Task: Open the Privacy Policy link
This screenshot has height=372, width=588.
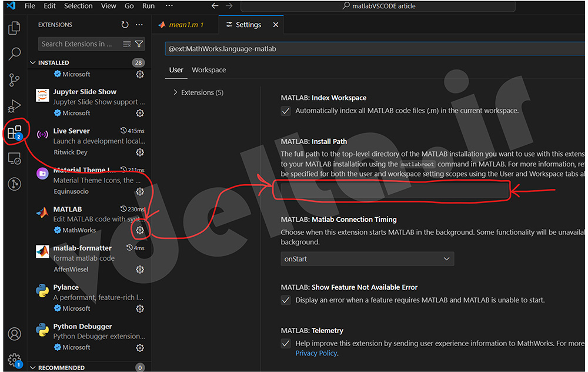Action: pyautogui.click(x=316, y=353)
